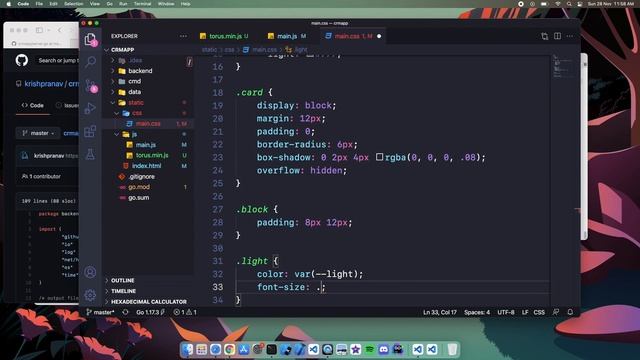Launch Spotify from the Dock
This screenshot has width=640, height=360.
tap(369, 349)
